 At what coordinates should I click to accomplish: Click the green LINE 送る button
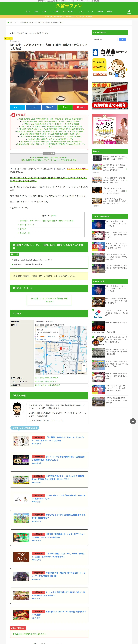65,107
